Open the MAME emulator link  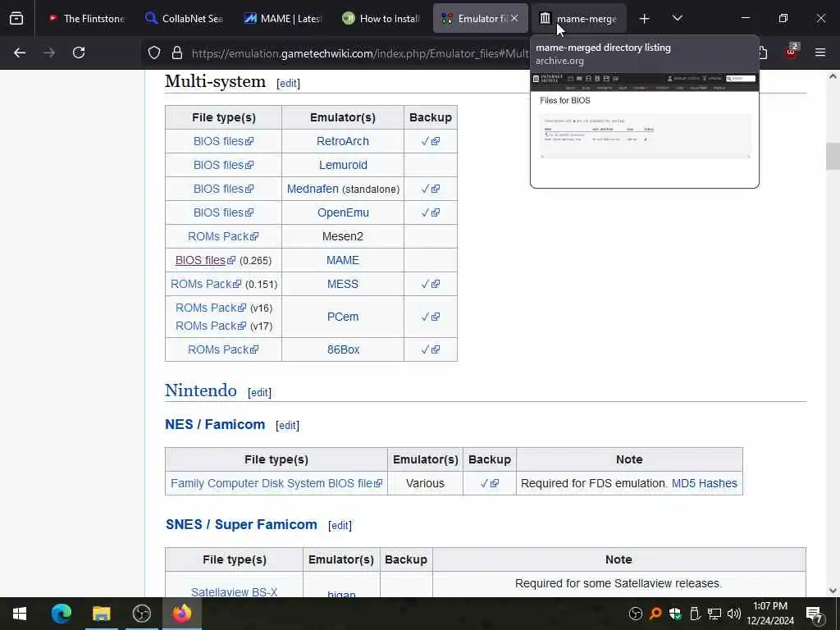click(343, 260)
